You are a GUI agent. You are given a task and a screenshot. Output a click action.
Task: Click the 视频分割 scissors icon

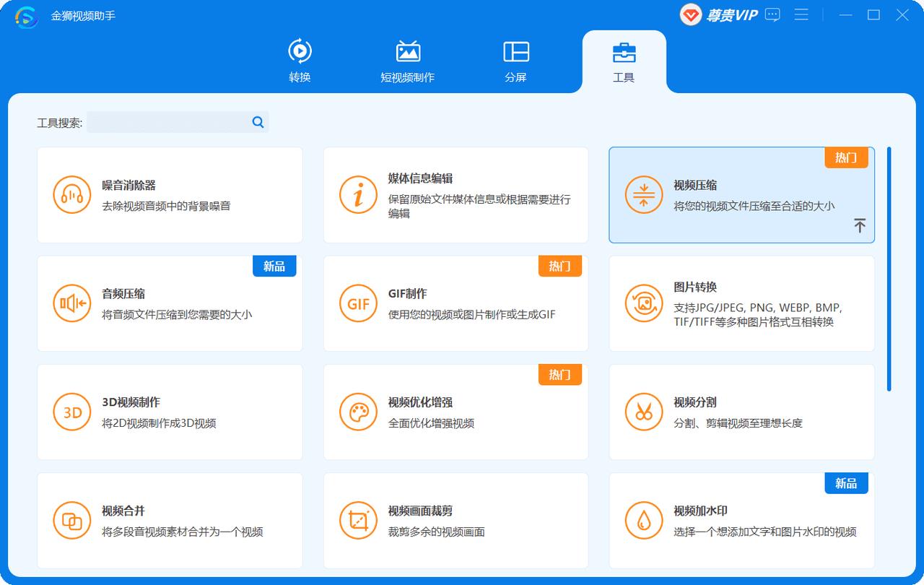pyautogui.click(x=644, y=412)
